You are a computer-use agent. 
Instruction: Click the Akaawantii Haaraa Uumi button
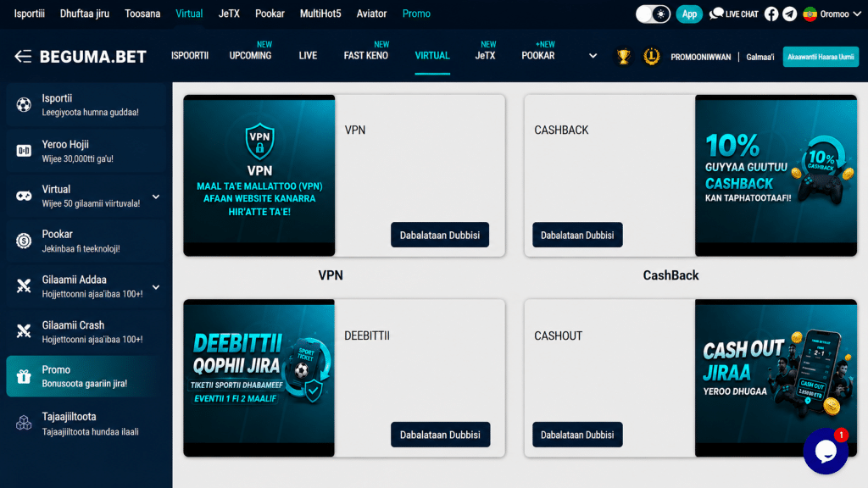(x=821, y=57)
